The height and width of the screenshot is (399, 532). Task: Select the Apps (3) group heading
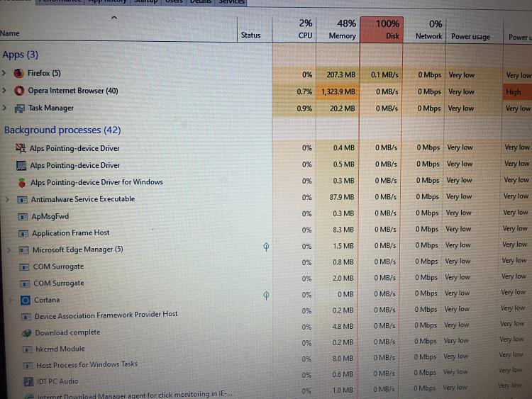(21, 55)
